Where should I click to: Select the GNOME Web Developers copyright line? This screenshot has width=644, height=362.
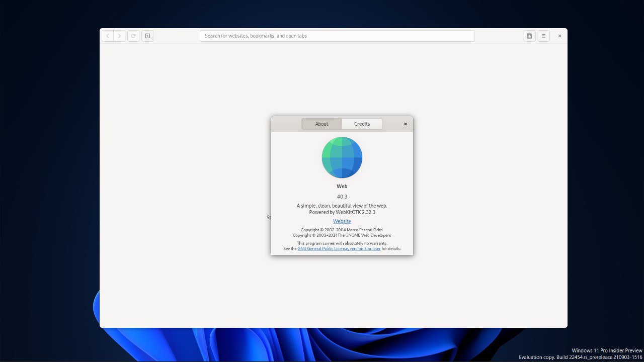pos(342,235)
